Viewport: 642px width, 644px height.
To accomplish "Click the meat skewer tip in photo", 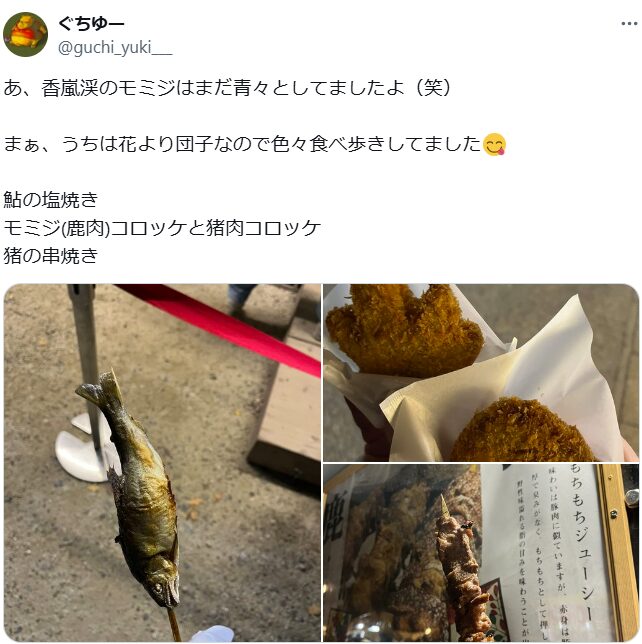I will [445, 505].
